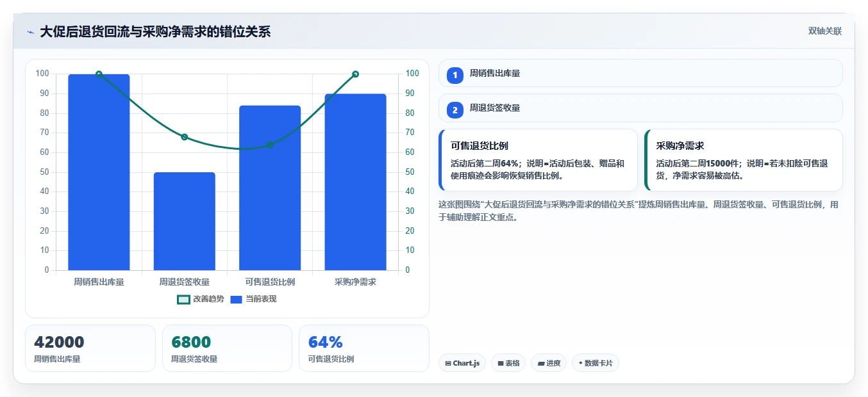Click the trend line point on 可售退货比例
This screenshot has height=397, width=868.
pyautogui.click(x=270, y=145)
